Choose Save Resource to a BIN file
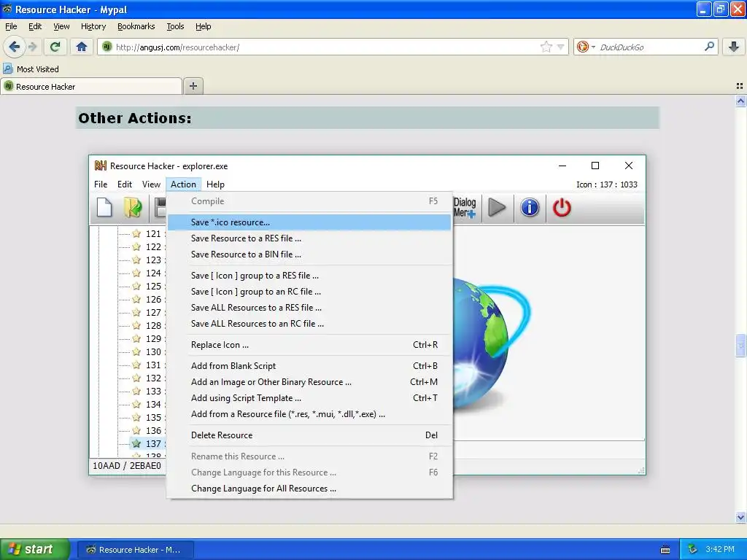Viewport: 747px width, 560px height. 309,254
